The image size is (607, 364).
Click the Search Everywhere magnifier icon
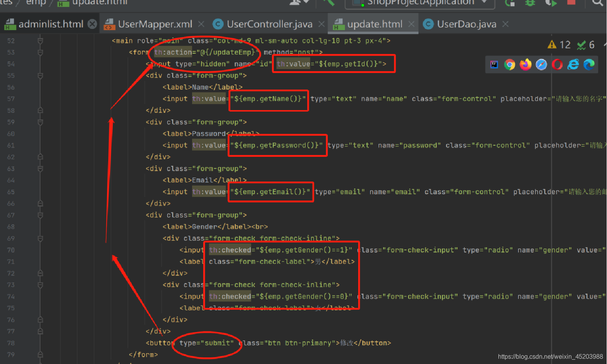(597, 2)
